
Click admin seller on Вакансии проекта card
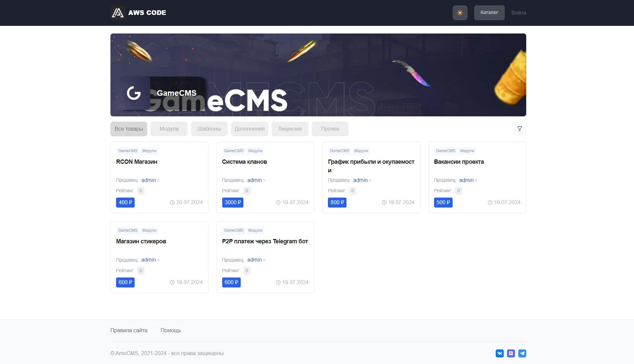466,180
